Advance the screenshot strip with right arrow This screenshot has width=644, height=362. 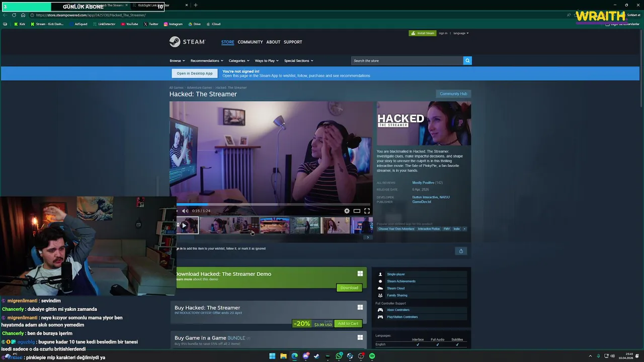pos(368,237)
